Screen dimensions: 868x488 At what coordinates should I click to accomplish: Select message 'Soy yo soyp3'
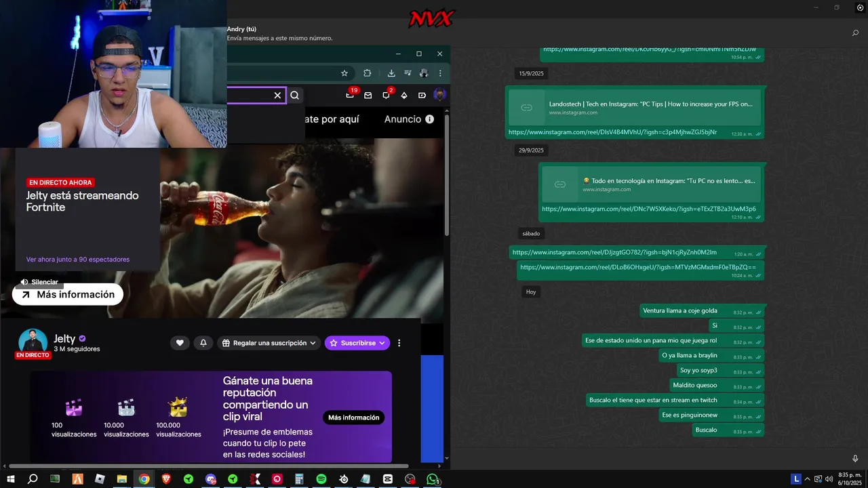pos(698,370)
